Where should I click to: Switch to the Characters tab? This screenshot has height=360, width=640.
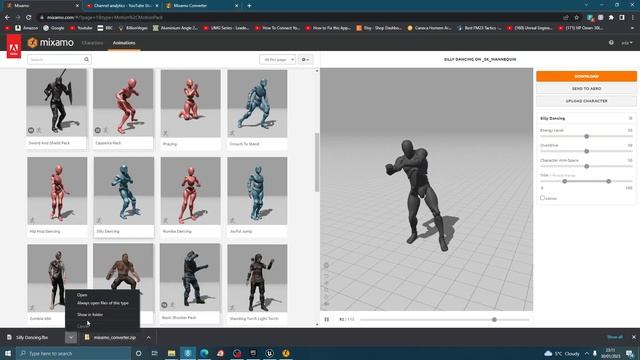(93, 43)
